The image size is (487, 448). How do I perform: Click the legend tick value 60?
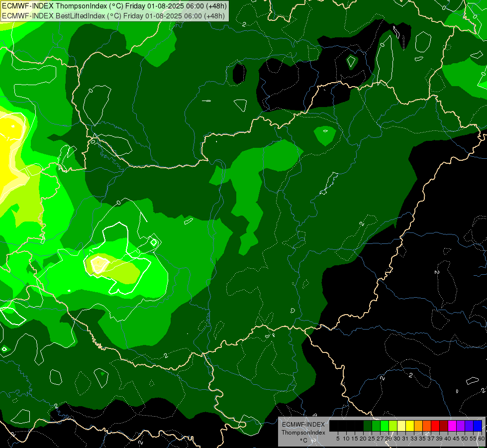point(482,439)
